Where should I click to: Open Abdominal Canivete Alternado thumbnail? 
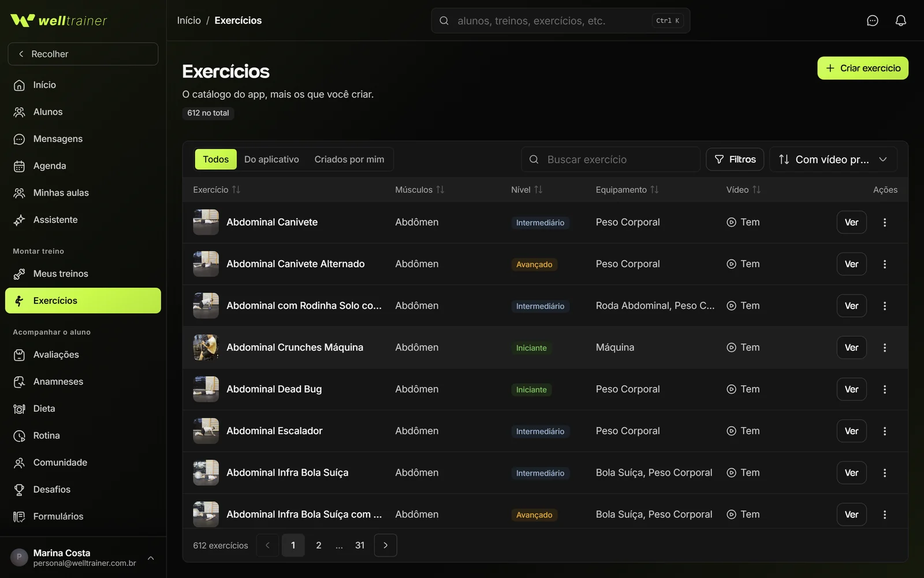tap(206, 264)
